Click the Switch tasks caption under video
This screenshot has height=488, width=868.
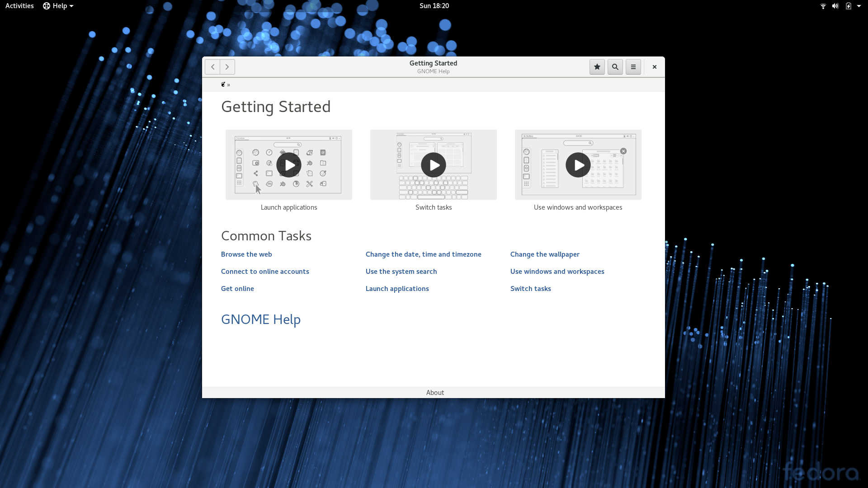point(434,207)
